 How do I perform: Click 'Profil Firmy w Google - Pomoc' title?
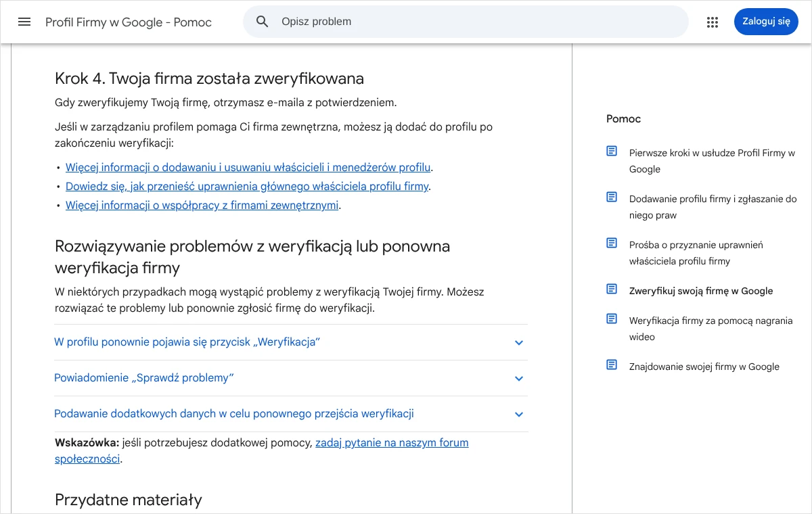point(129,22)
